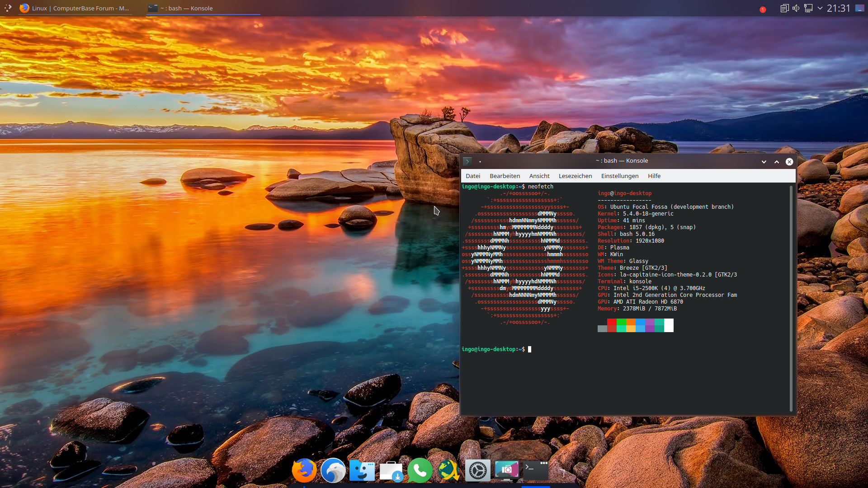868x488 pixels.
Task: Open the Lesezeichen menu
Action: [x=575, y=176]
